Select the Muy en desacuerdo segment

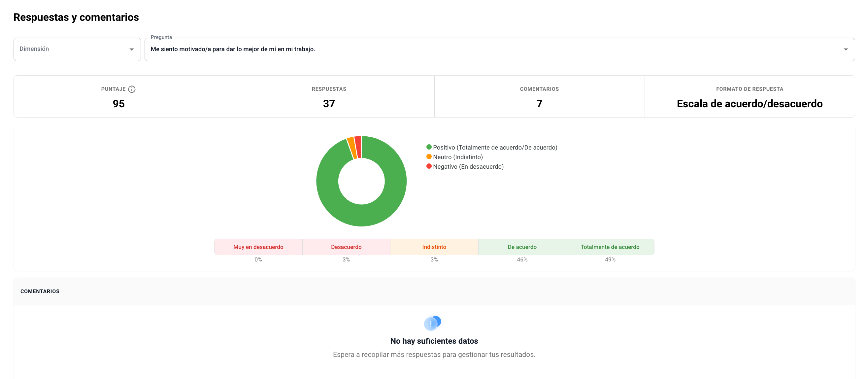pos(258,247)
